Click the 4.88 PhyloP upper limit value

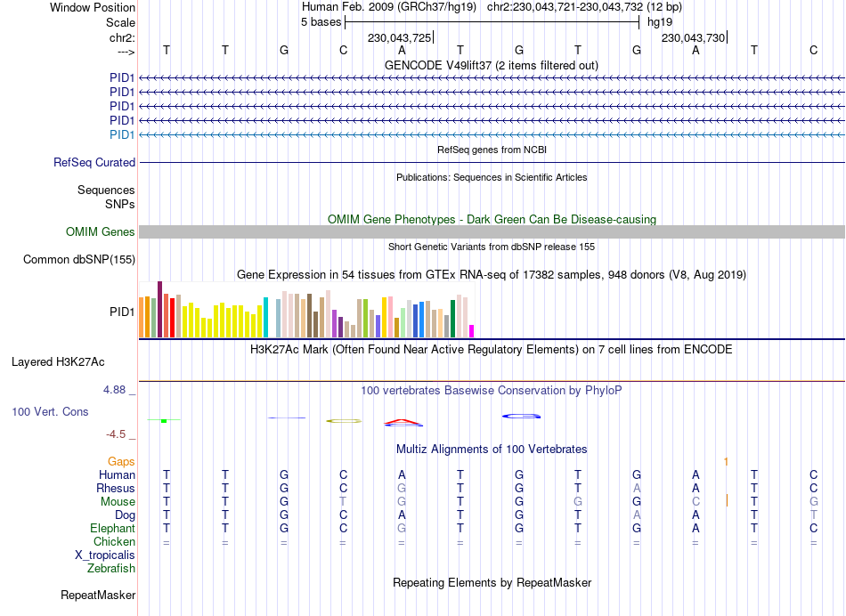tap(114, 389)
